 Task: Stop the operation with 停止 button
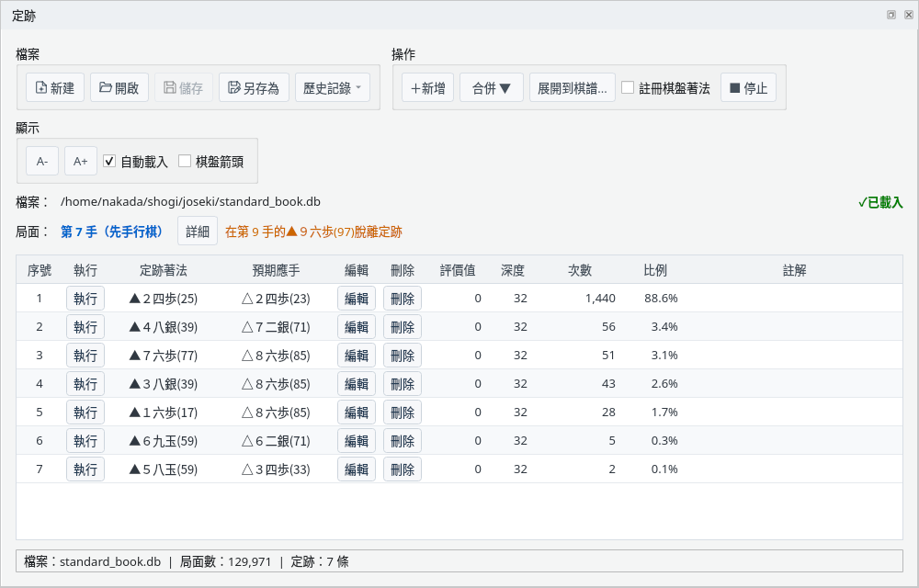748,88
